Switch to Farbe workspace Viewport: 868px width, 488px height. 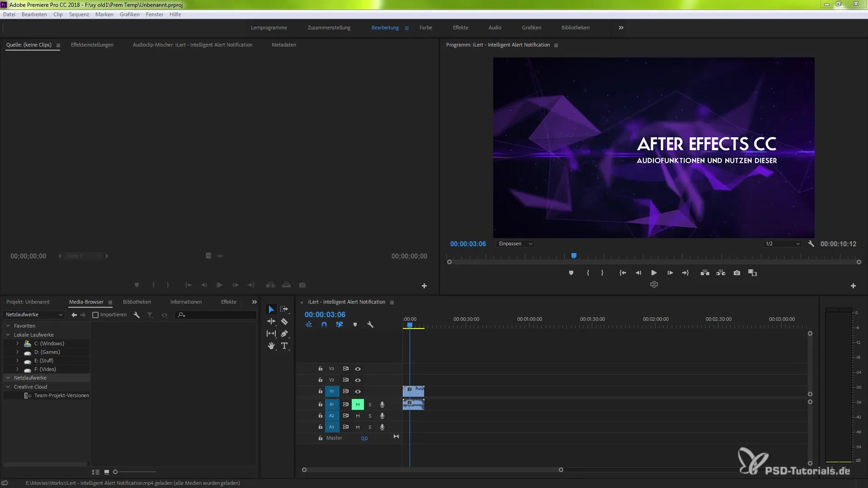[425, 28]
